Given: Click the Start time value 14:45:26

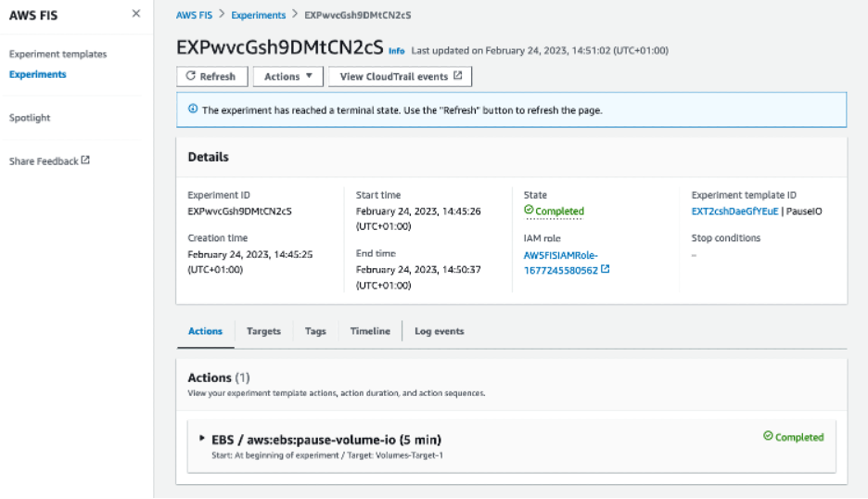Looking at the screenshot, I should [418, 219].
